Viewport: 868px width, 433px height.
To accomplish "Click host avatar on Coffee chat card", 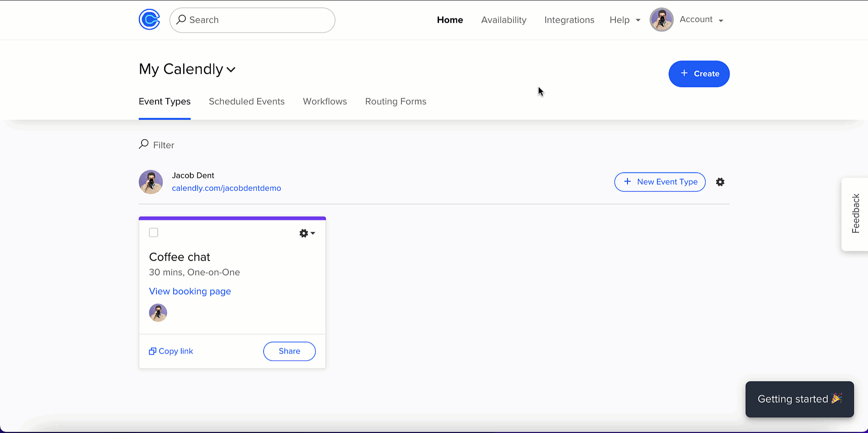I will [158, 313].
